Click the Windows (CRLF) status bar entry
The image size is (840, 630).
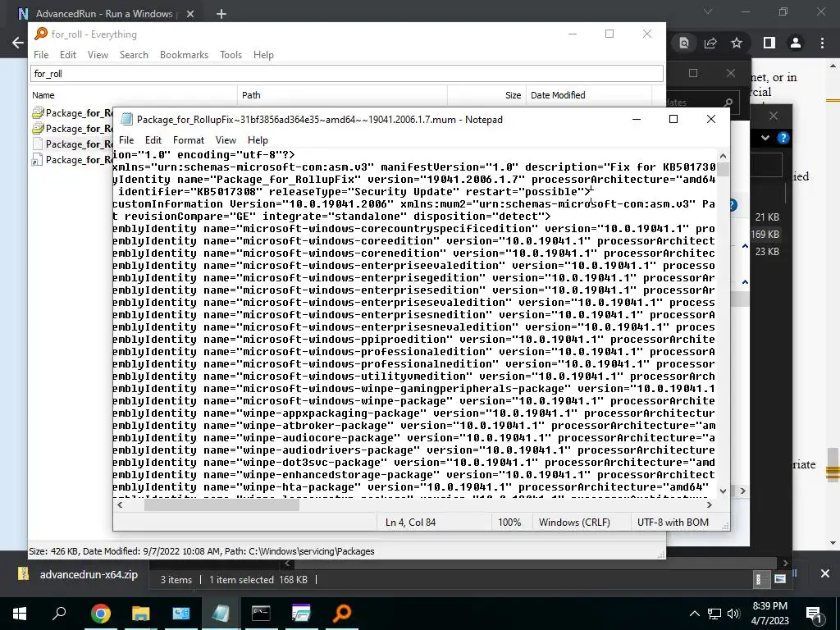[x=574, y=522]
